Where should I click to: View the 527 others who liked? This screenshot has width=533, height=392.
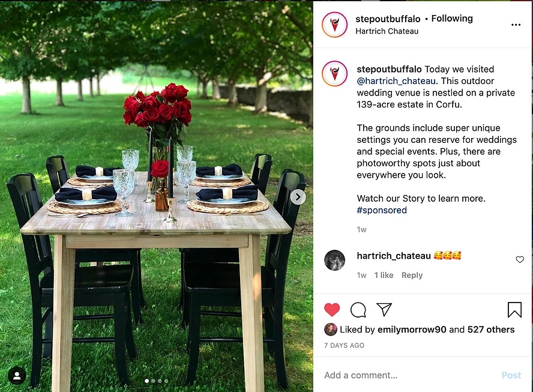point(491,330)
